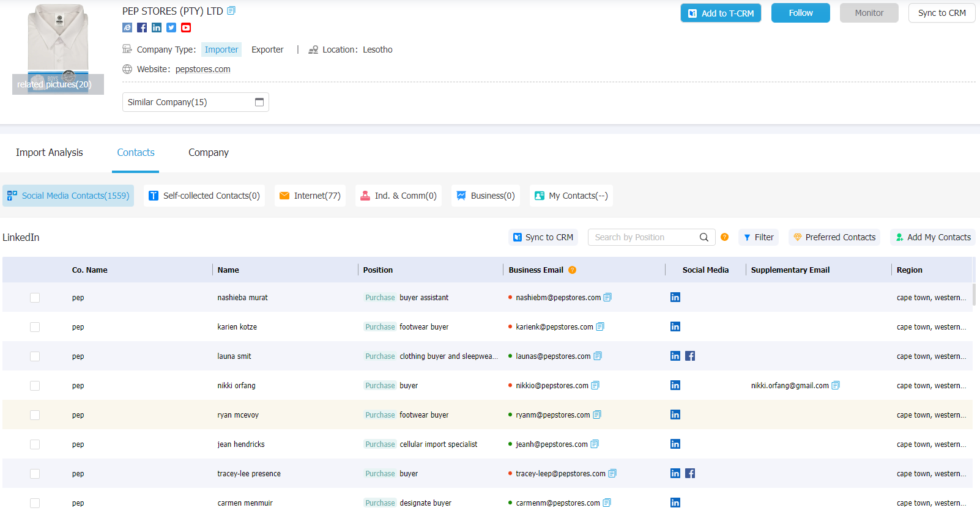The height and width of the screenshot is (516, 980).
Task: Open company Facebook page icon in header
Action: tap(142, 28)
